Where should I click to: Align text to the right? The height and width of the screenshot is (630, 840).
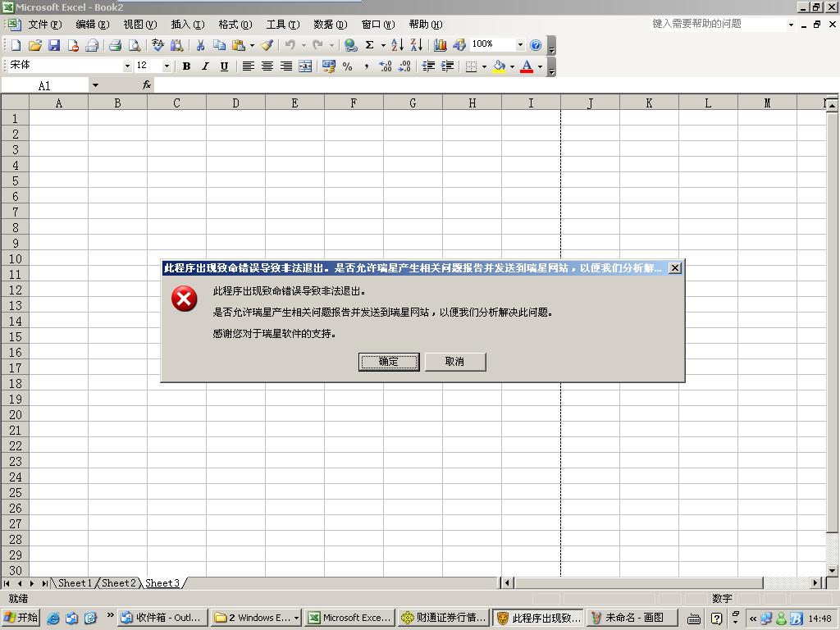[286, 66]
